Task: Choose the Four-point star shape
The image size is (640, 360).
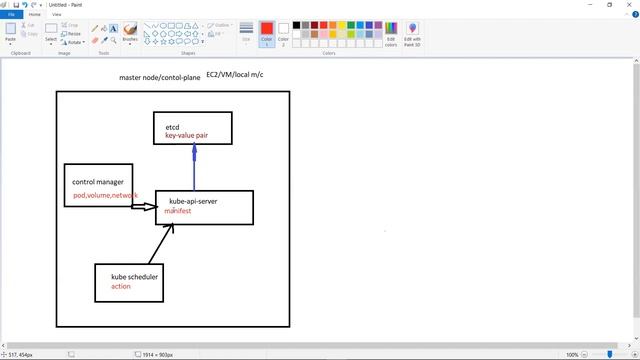Action: [x=155, y=42]
